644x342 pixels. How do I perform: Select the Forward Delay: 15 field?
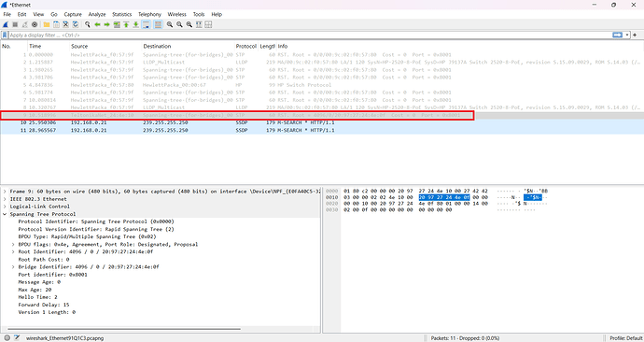44,305
